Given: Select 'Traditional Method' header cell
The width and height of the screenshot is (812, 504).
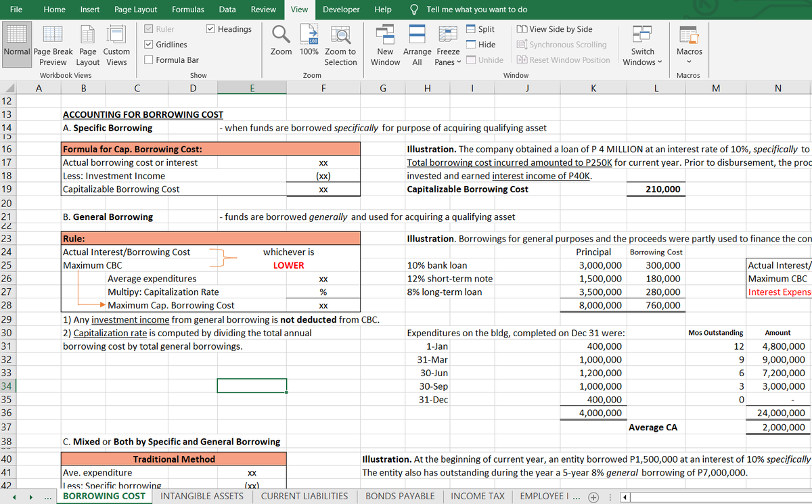Looking at the screenshot, I should pos(174,459).
